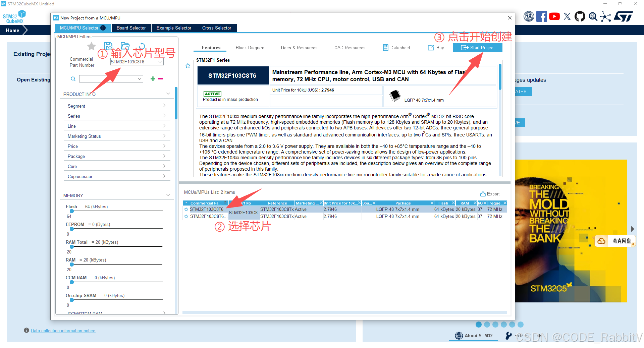The image size is (644, 348).
Task: Click the Wiki search globe icon
Action: coord(593,16)
